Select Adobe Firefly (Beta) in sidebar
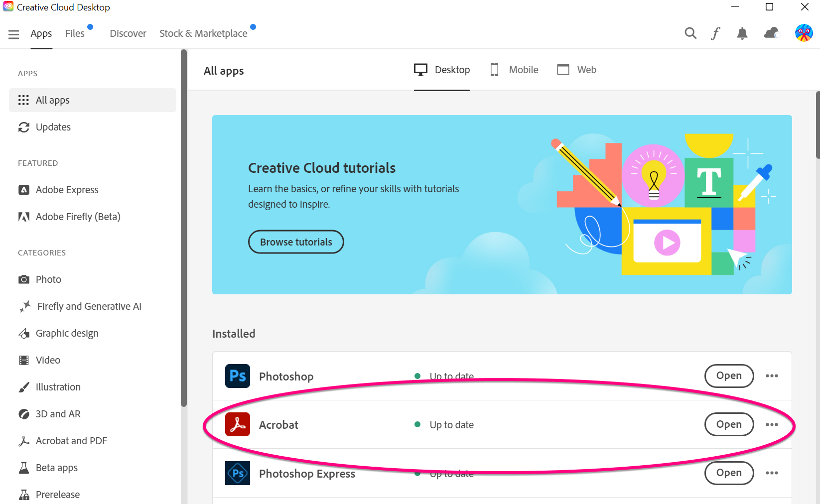820x504 pixels. (78, 217)
